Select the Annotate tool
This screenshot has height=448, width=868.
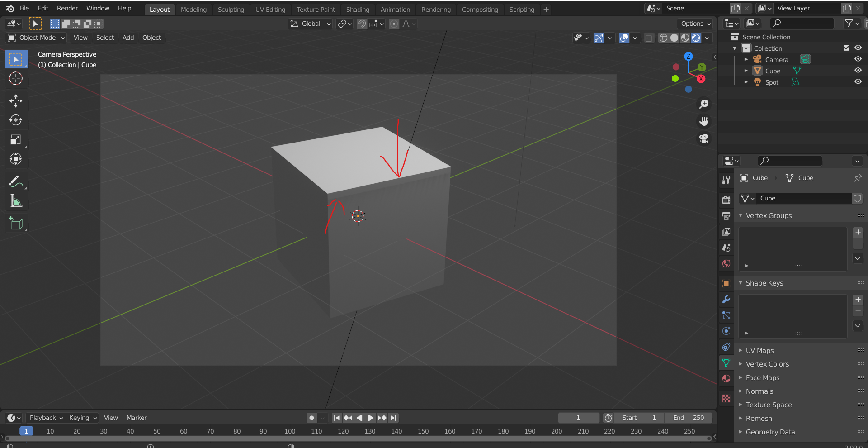coord(16,181)
